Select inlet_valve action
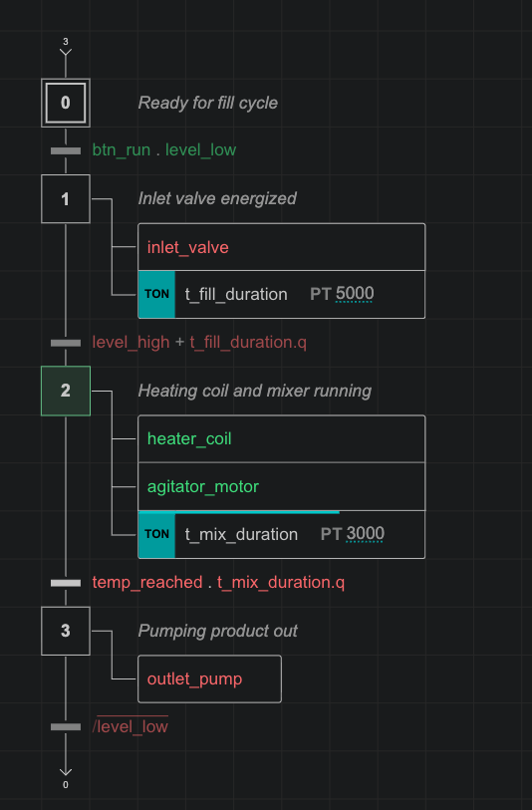 click(x=282, y=247)
